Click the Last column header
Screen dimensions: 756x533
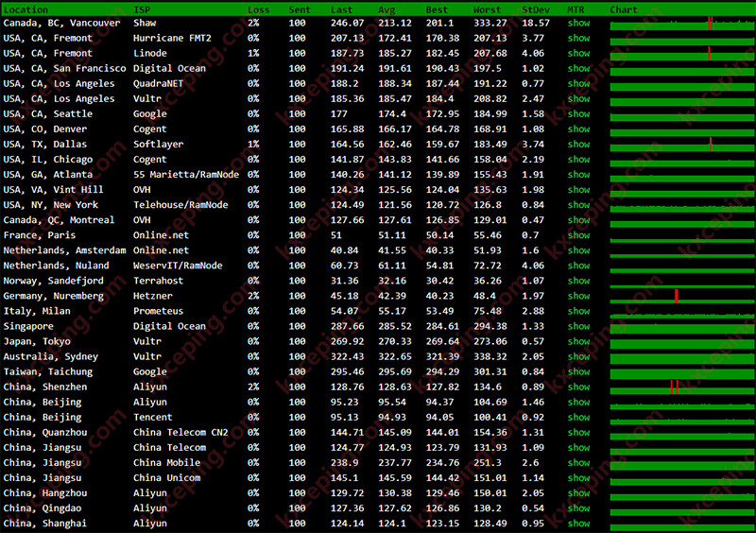(341, 9)
